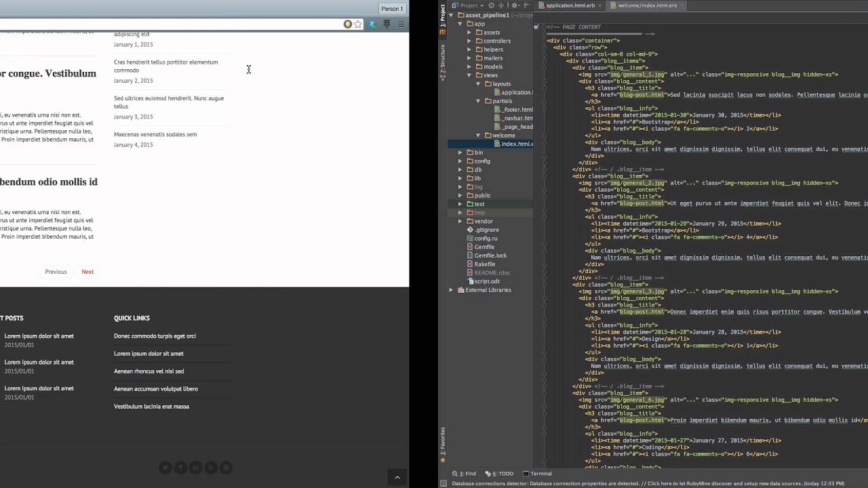Image resolution: width=868 pixels, height=488 pixels.
Task: Click the Database connections detector status message
Action: tap(648, 484)
